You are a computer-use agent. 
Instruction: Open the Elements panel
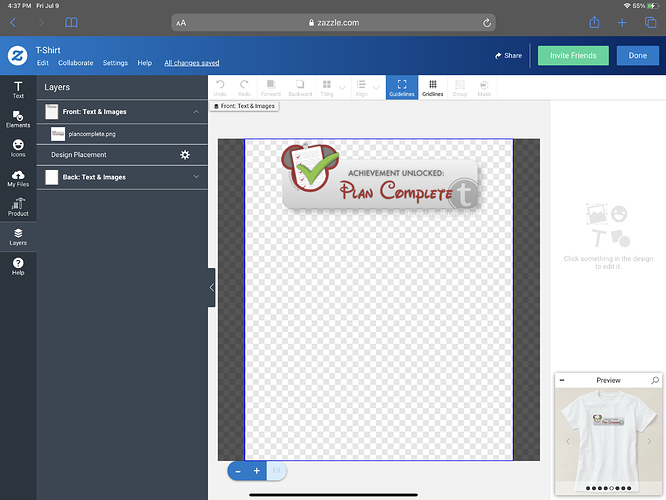tap(18, 119)
